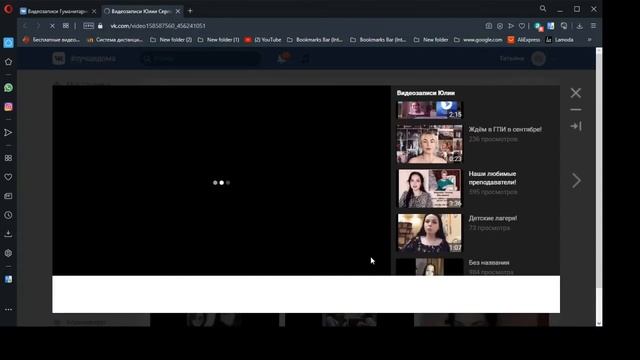Screen dimensions: 640x360
Task: Close the Видеозаписи Юлии tab
Action: pyautogui.click(x=178, y=11)
